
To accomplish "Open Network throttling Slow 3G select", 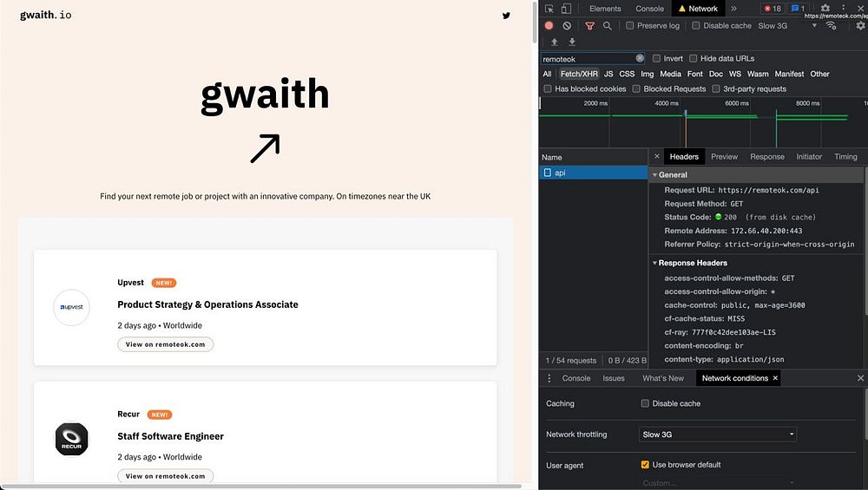I will (x=718, y=434).
